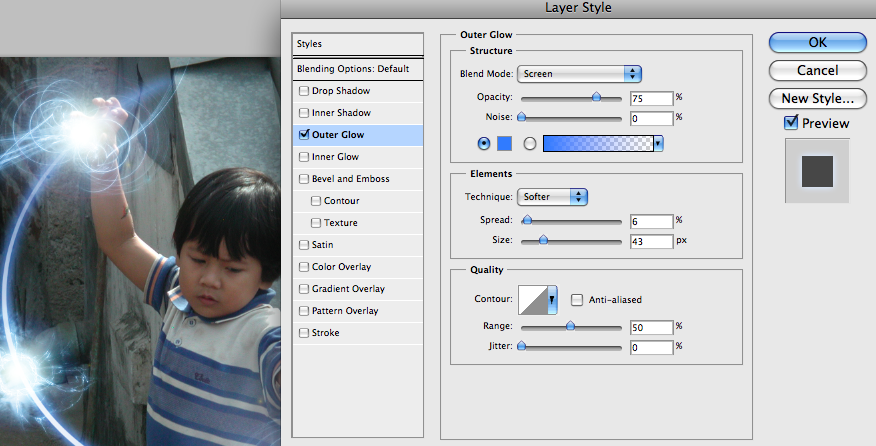Enable the Gradient Overlay checkbox

click(x=304, y=289)
